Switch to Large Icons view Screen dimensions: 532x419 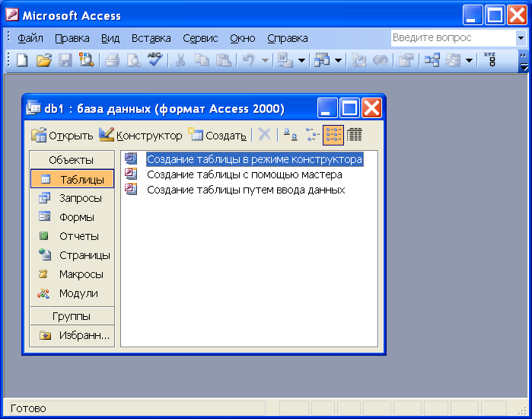(x=291, y=134)
